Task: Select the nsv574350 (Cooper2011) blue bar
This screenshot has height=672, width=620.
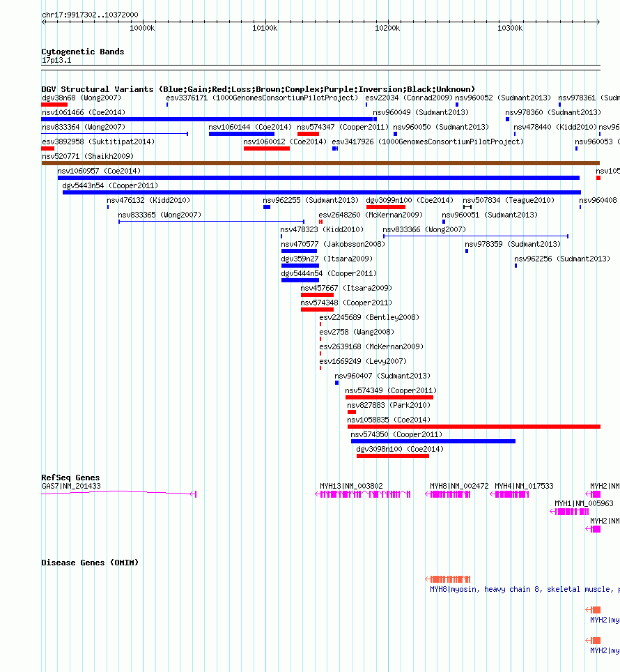Action: (x=433, y=441)
